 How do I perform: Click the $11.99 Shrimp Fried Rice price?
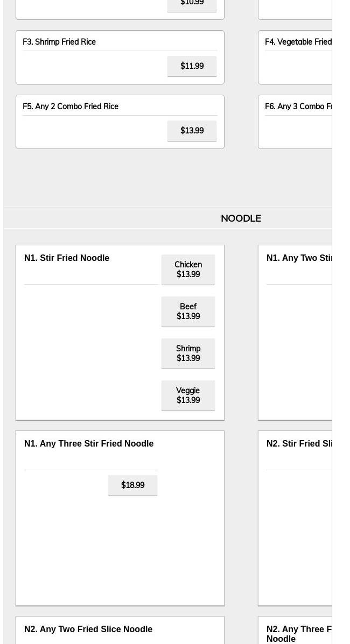click(192, 66)
